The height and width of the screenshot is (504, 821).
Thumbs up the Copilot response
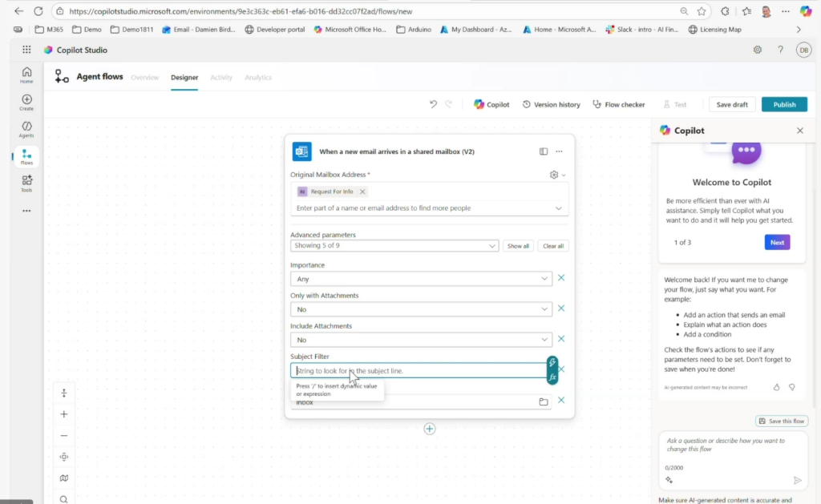776,387
